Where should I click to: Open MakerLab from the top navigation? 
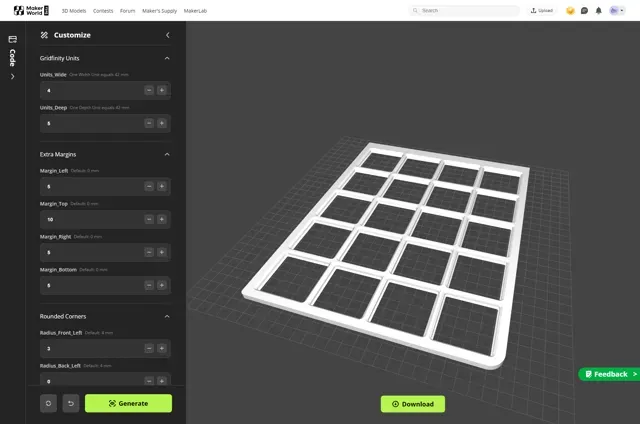click(x=195, y=11)
